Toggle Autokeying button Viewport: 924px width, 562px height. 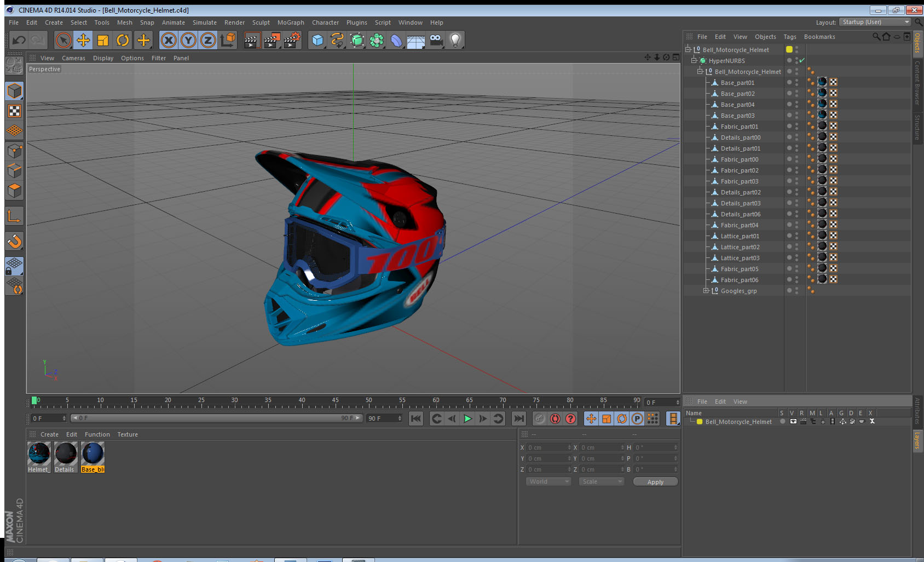pos(555,418)
